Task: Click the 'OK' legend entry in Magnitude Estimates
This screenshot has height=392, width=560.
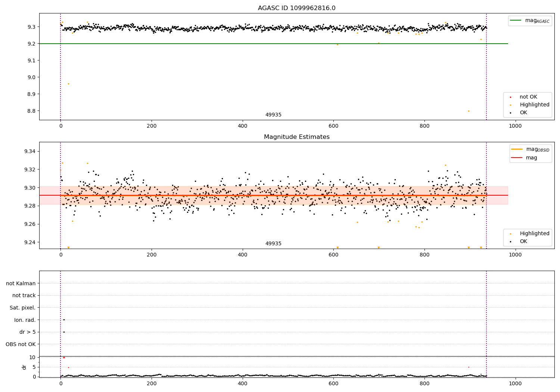Action: point(523,242)
